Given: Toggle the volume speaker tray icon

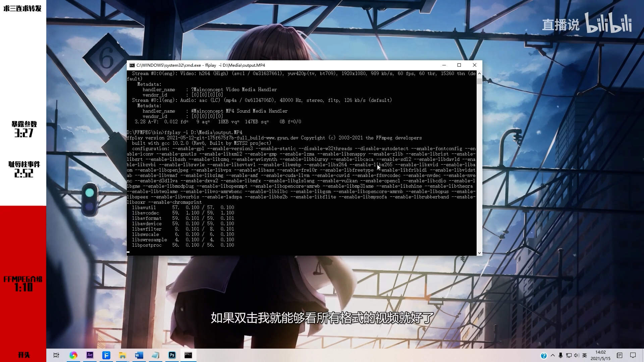Looking at the screenshot, I should click(x=576, y=355).
